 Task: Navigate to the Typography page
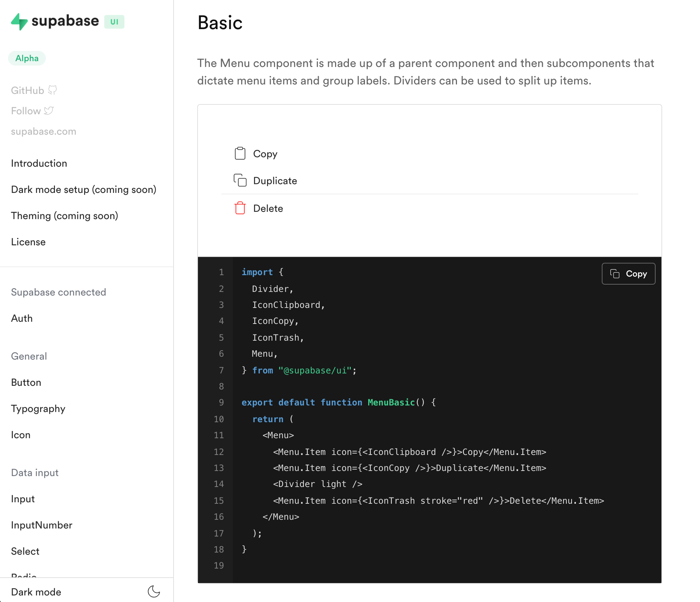[38, 409]
